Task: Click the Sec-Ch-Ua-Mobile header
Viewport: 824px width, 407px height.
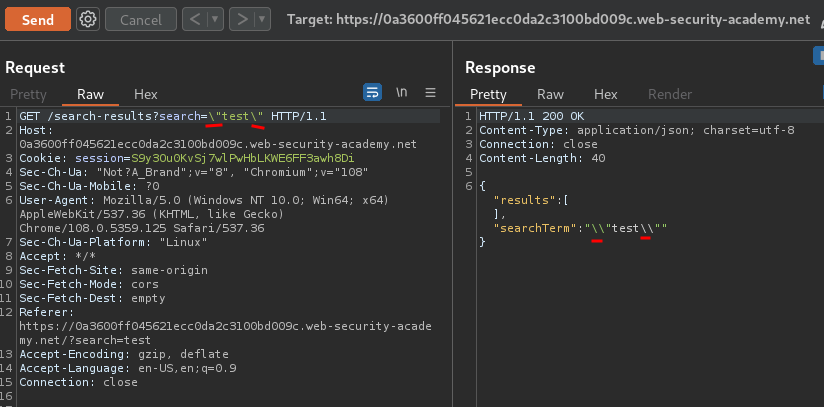Action: (x=89, y=186)
